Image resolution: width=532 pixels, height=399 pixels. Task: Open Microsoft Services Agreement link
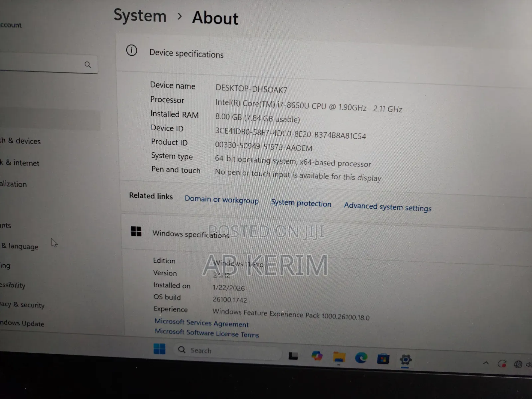click(x=201, y=323)
